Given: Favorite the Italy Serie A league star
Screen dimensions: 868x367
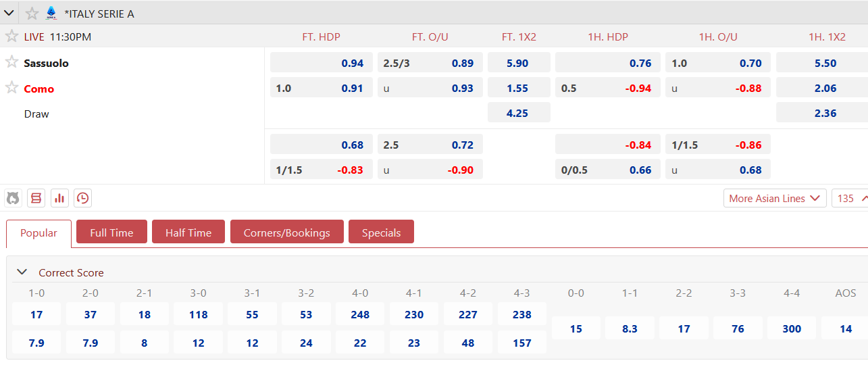Looking at the screenshot, I should point(32,13).
